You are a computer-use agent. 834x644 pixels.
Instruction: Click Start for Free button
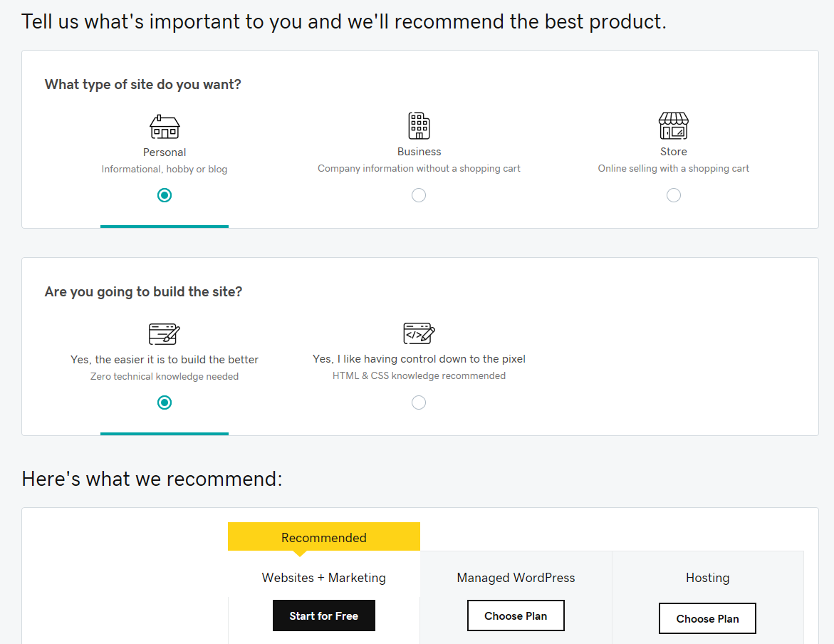pyautogui.click(x=324, y=616)
